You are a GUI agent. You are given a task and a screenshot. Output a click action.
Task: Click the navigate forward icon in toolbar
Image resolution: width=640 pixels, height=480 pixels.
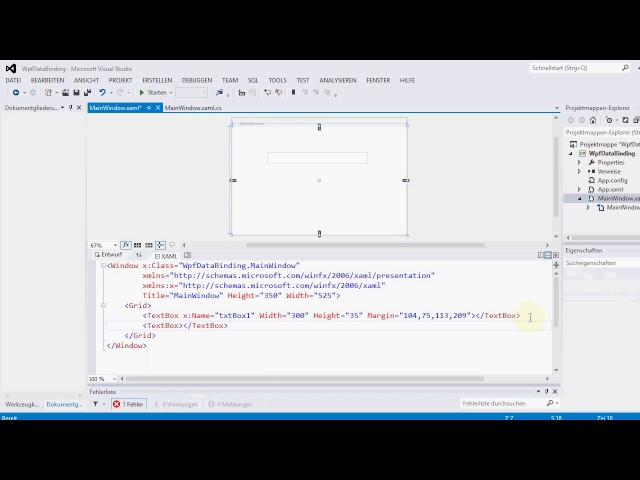pyautogui.click(x=33, y=93)
